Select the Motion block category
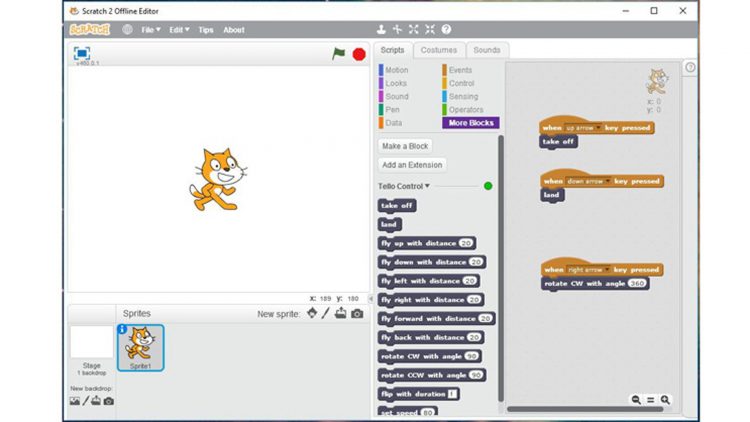 coord(397,70)
